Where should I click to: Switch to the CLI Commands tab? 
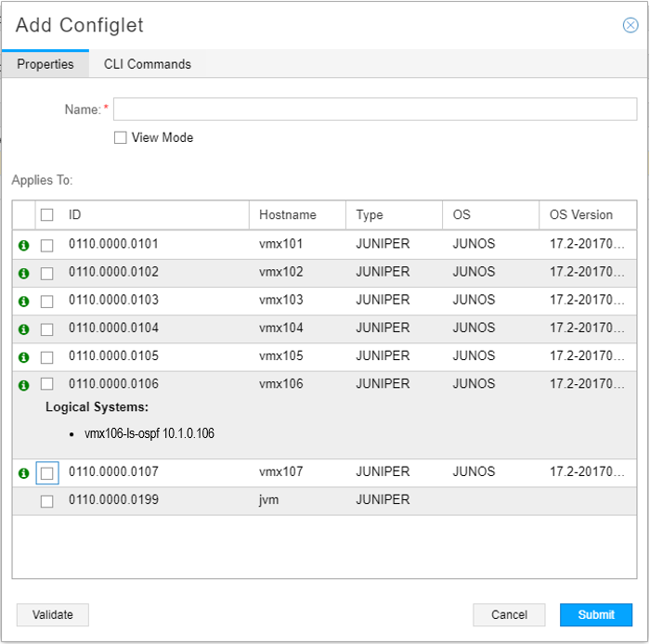coord(147,64)
